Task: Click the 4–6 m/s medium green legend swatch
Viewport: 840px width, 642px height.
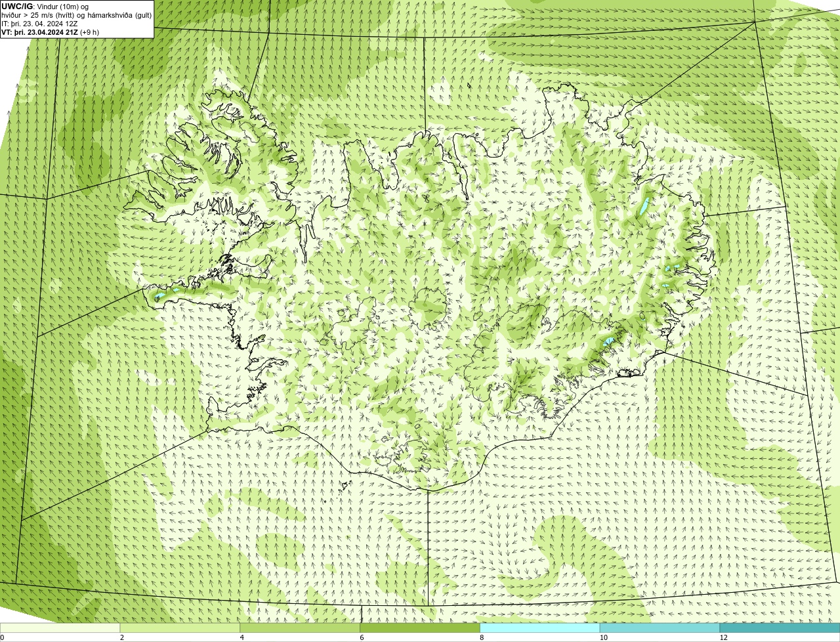Action: click(x=300, y=628)
